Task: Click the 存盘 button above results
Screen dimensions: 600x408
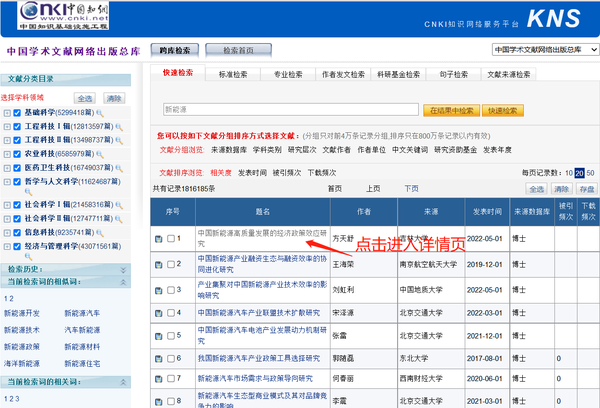Action: [587, 189]
